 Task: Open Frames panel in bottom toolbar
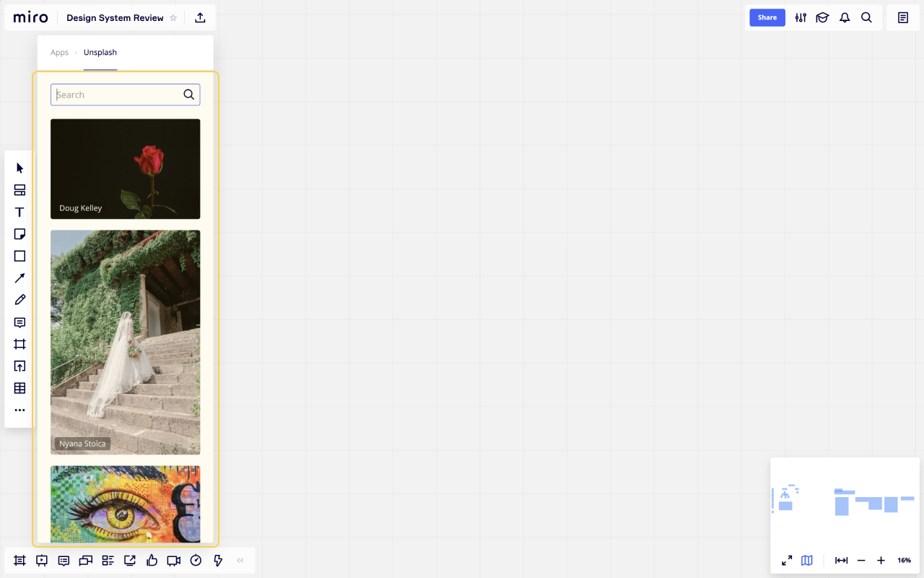pyautogui.click(x=19, y=560)
